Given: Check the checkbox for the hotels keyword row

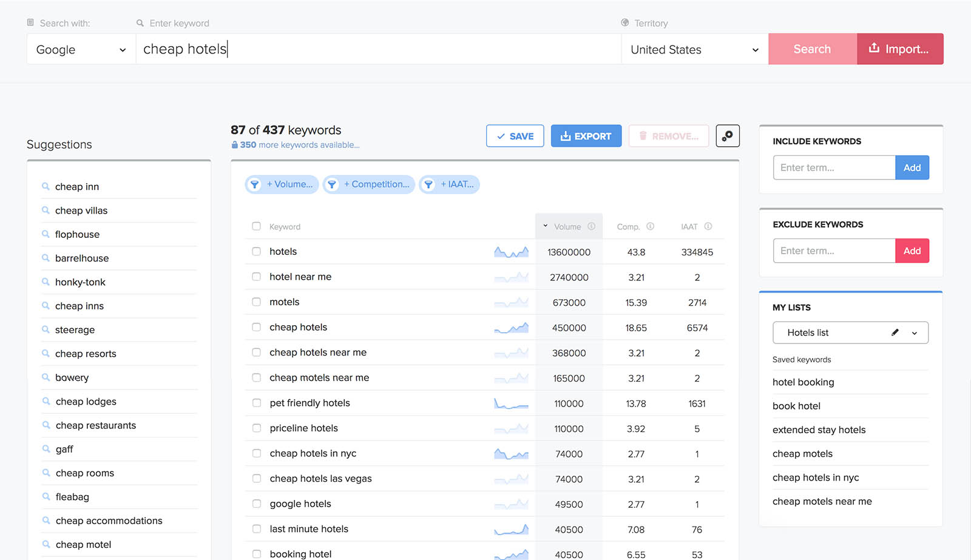Looking at the screenshot, I should 256,251.
